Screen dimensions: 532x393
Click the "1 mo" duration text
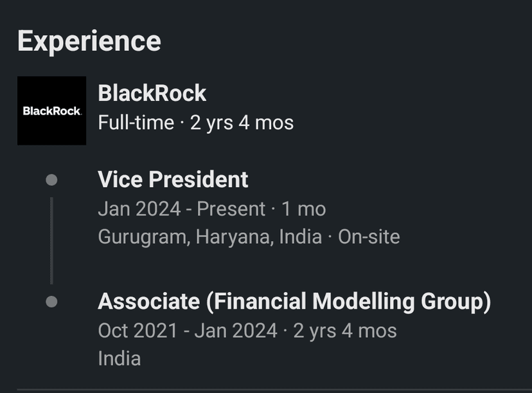point(303,209)
